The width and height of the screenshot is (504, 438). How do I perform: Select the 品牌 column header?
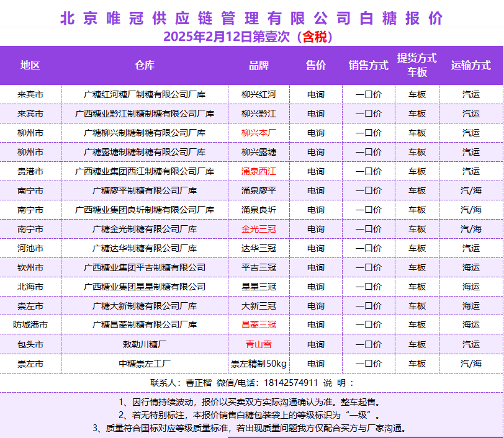(x=259, y=66)
